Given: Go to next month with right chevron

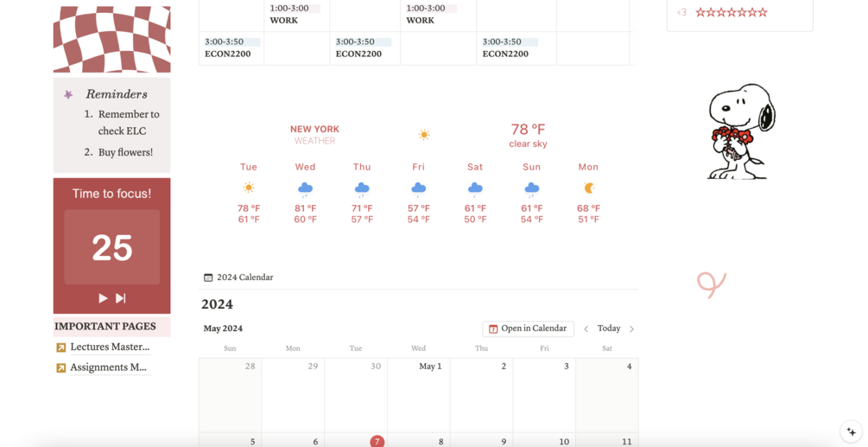Looking at the screenshot, I should click(631, 329).
